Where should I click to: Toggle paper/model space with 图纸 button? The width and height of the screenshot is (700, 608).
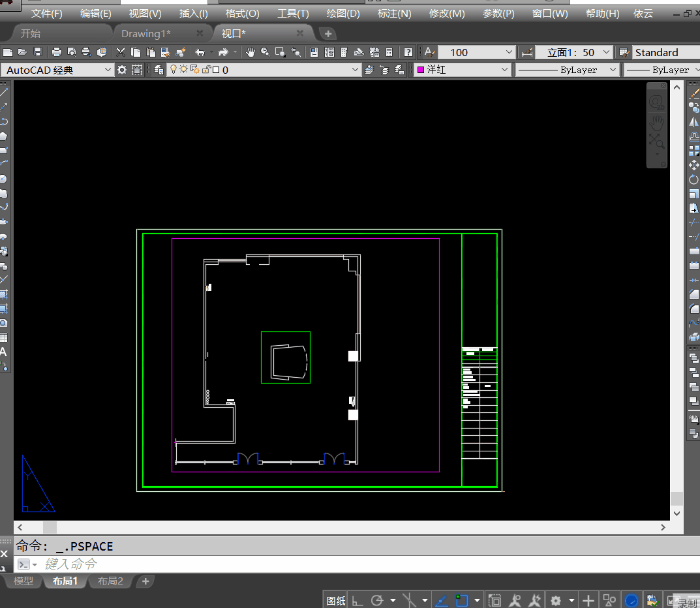coord(336,600)
